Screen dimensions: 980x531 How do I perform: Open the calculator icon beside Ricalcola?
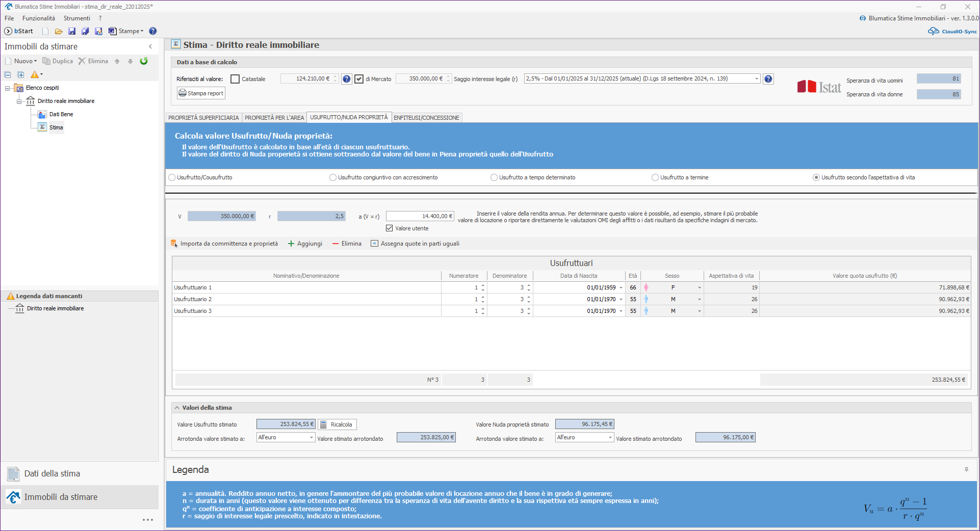tap(323, 424)
